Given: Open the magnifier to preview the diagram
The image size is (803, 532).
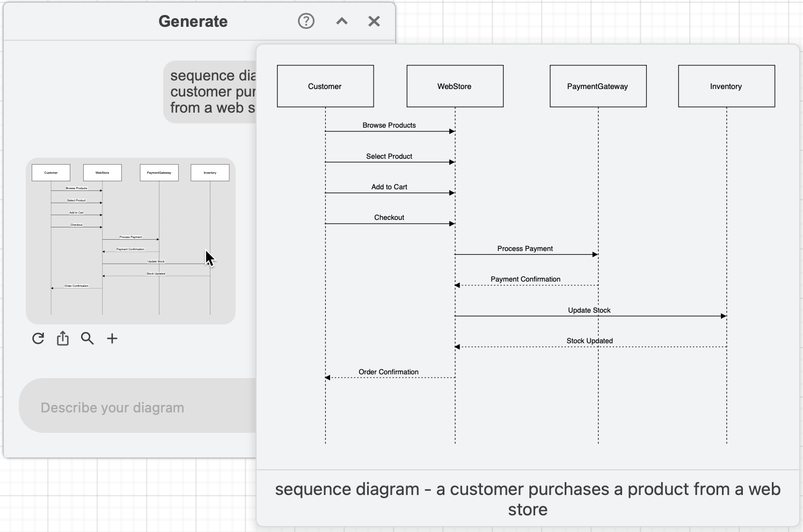Looking at the screenshot, I should click(x=87, y=338).
